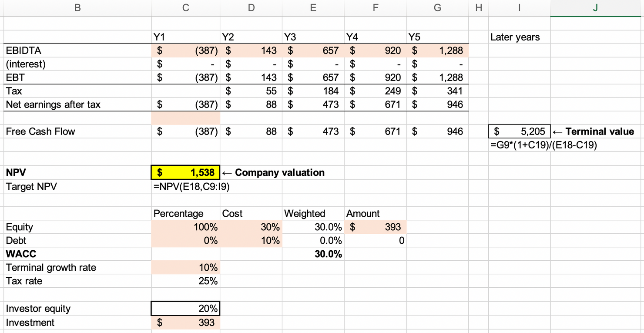Viewport: 644px width, 333px height.
Task: Click the Debt cost 10% cell
Action: (x=251, y=240)
